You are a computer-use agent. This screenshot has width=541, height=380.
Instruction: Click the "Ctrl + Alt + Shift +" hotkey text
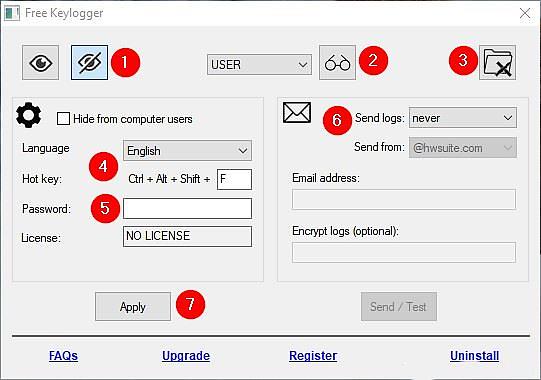tap(169, 179)
